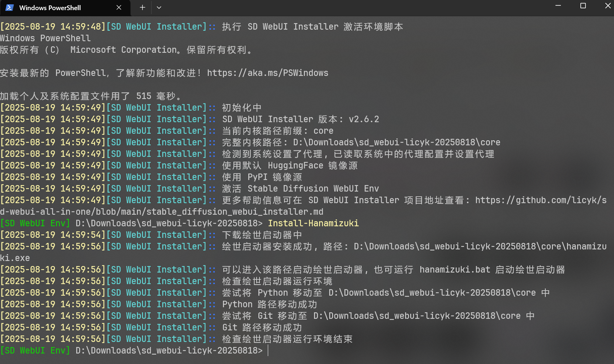Click the green "[SD WebUI Env]" prompt before Install-Hanamizuki

point(35,223)
